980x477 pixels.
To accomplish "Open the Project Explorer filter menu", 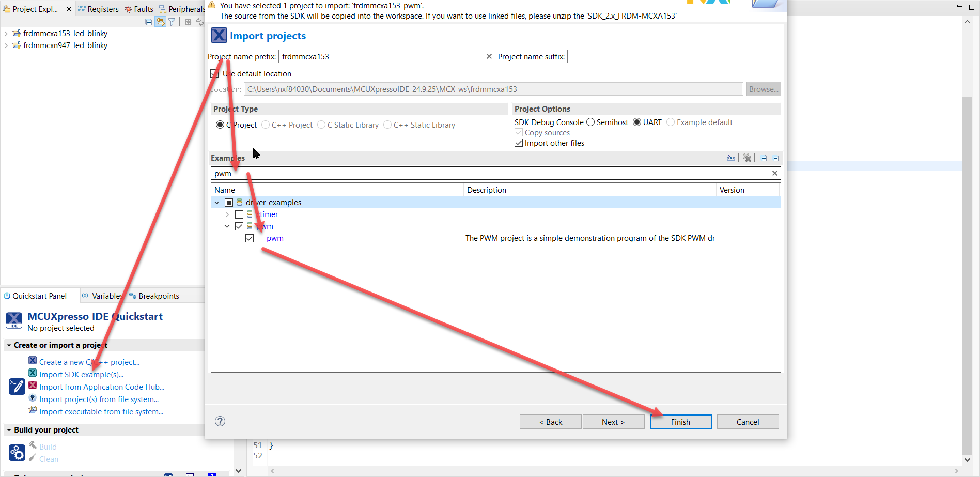I will 172,22.
